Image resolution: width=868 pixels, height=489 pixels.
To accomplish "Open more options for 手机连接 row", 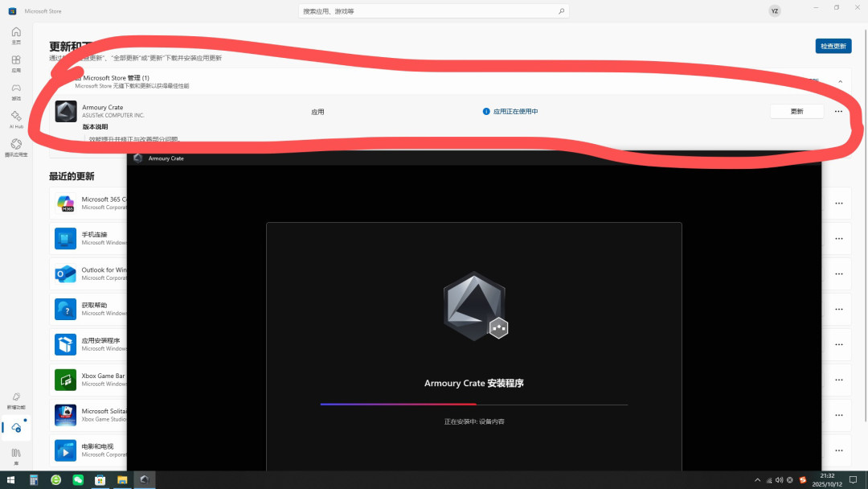I will 839,239.
